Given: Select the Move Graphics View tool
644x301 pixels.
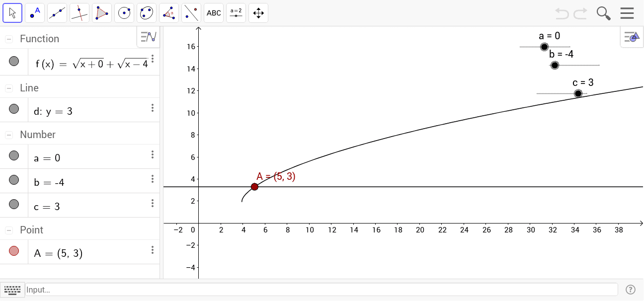Looking at the screenshot, I should pos(258,13).
